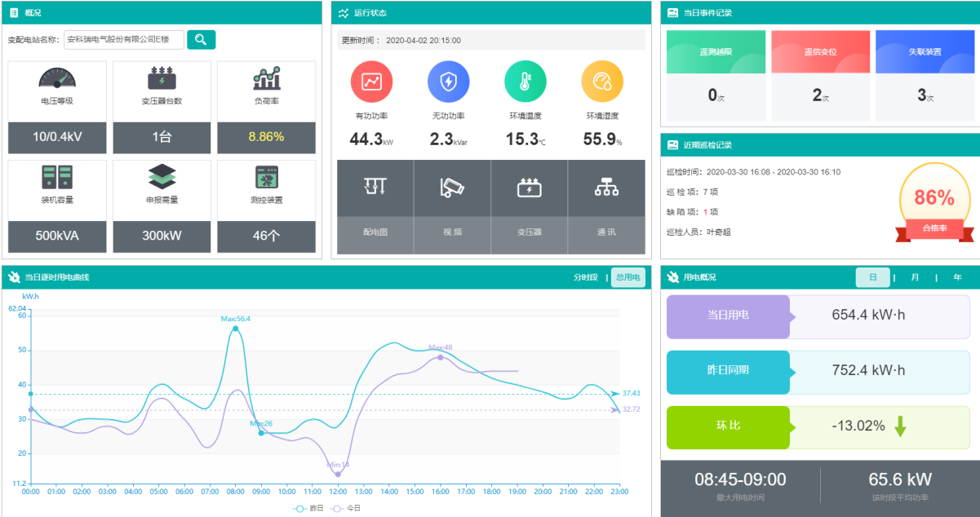Click the 变配电站名称 input field
This screenshot has width=980, height=517.
123,39
